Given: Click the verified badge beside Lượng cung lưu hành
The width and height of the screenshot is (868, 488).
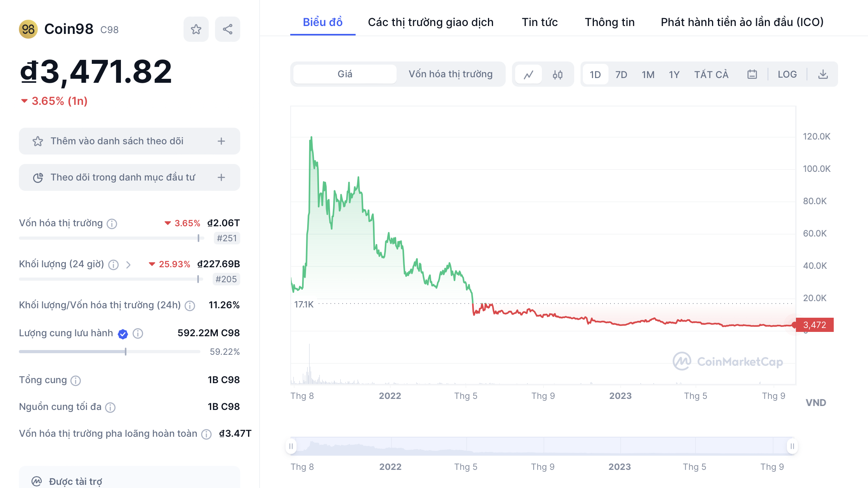Looking at the screenshot, I should 123,334.
